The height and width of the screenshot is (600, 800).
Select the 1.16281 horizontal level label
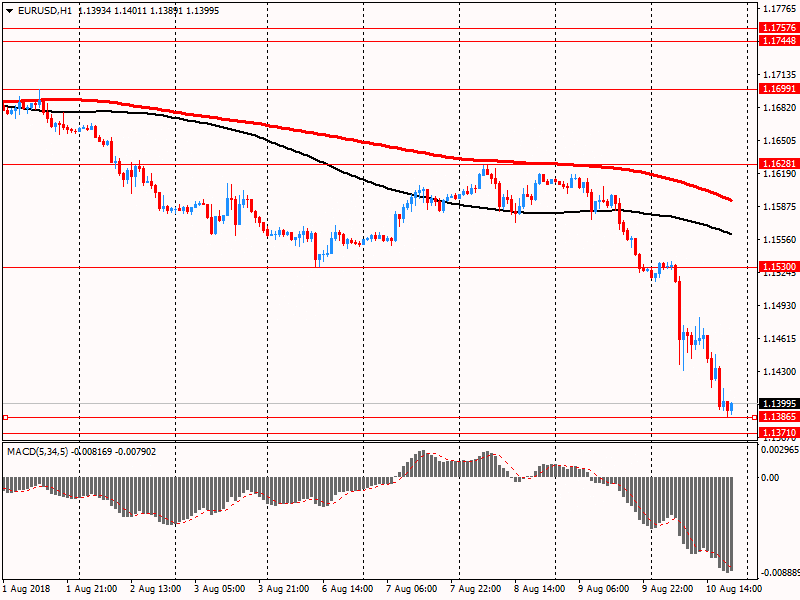pos(779,163)
